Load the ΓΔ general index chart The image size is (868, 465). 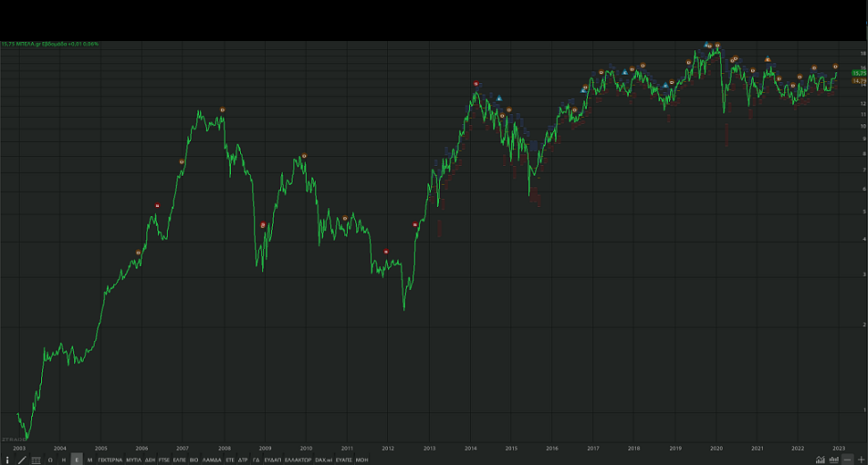click(256, 460)
